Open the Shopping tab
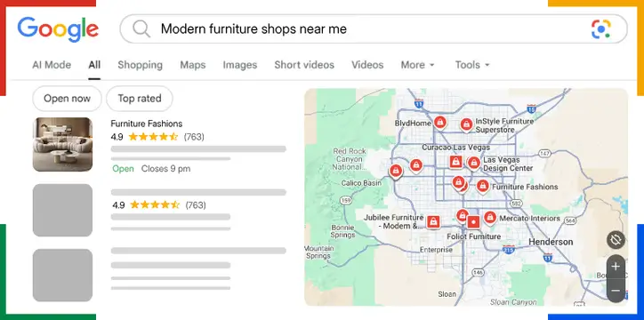644x320 pixels. tap(140, 65)
